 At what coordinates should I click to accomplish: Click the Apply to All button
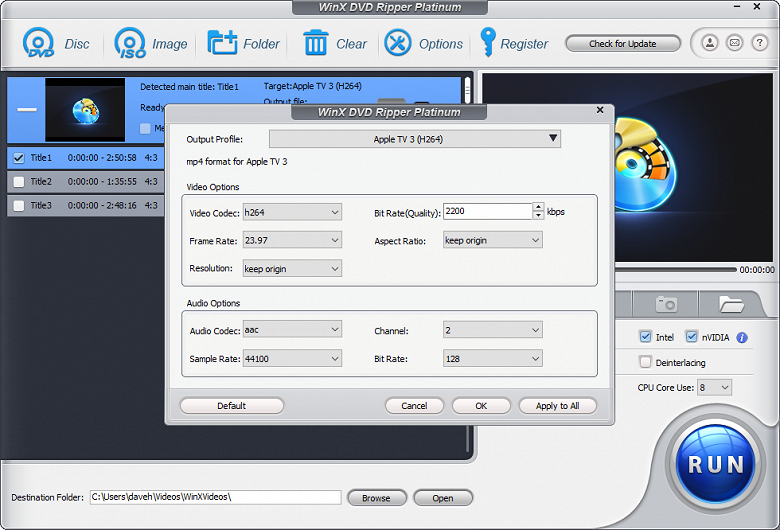[558, 406]
